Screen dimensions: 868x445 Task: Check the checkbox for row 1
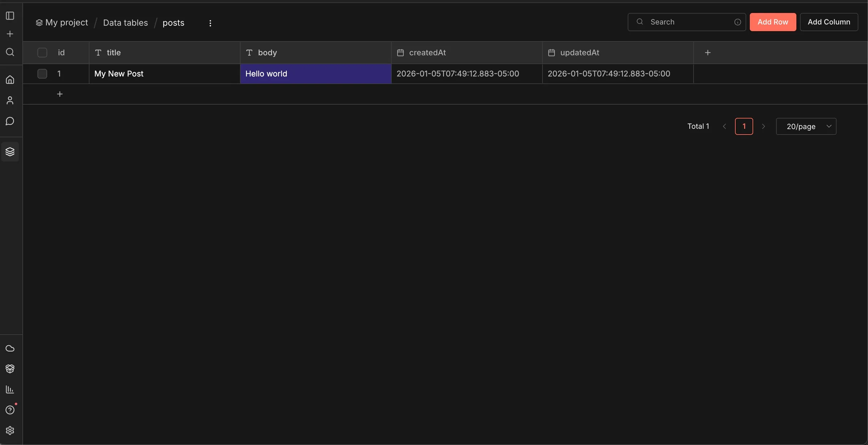(x=42, y=74)
